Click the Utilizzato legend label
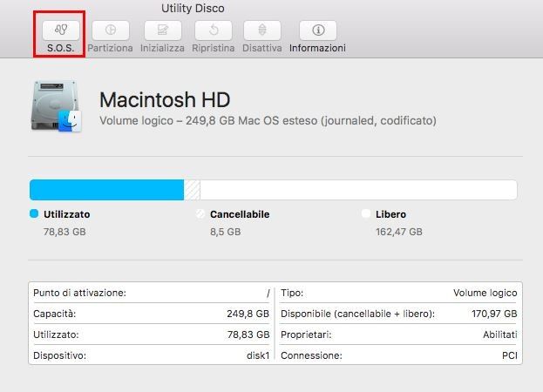543x392 pixels. pos(67,214)
